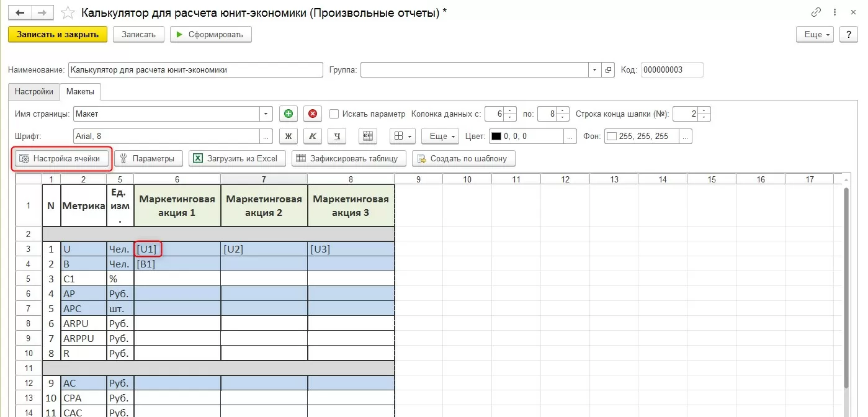Click the Шрифт field showing Arial, 8
This screenshot has width=868, height=417.
(167, 136)
